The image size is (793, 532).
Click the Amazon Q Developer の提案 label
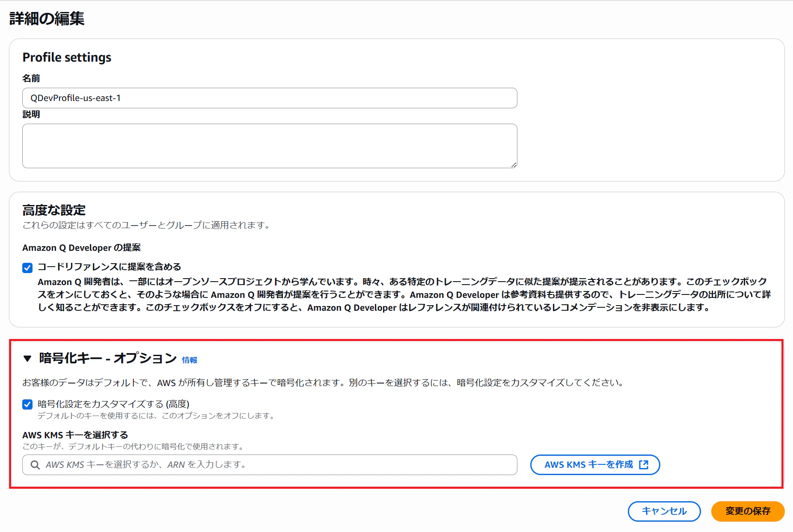(x=81, y=248)
